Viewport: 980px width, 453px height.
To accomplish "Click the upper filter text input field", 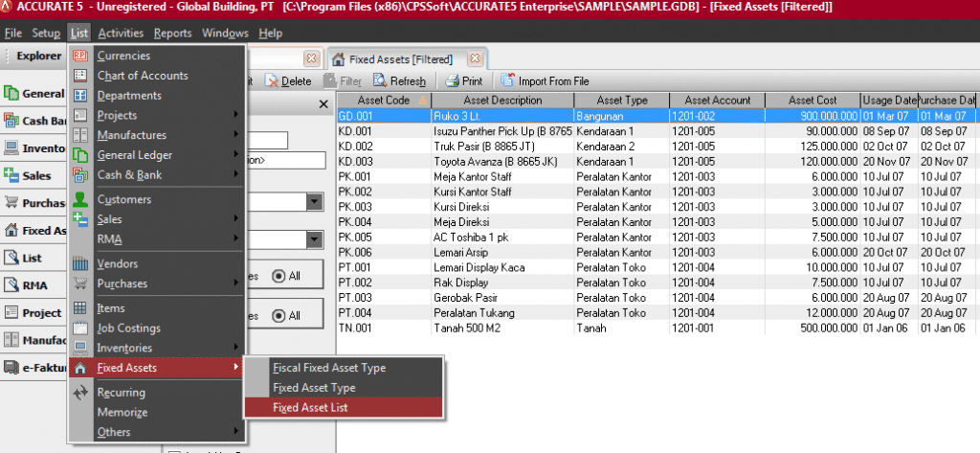I will pos(268,141).
